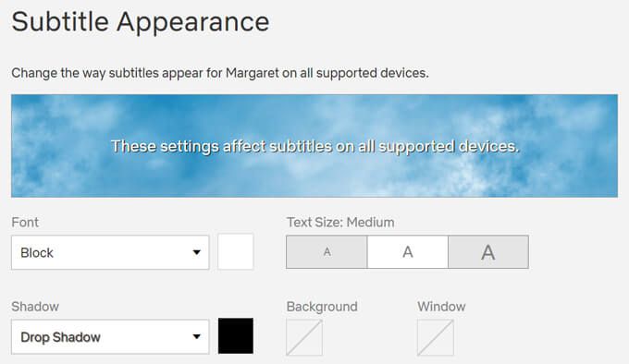
Task: Click the Subtitle Appearance heading
Action: pyautogui.click(x=141, y=21)
